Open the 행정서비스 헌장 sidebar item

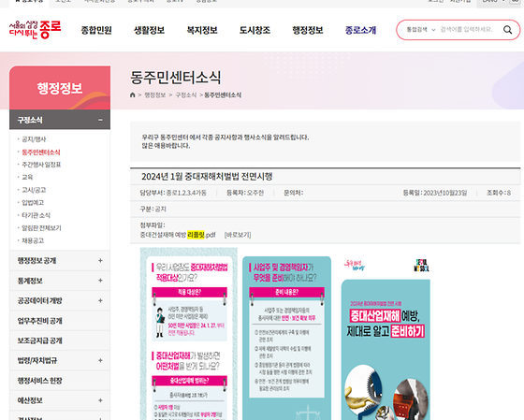click(x=60, y=381)
